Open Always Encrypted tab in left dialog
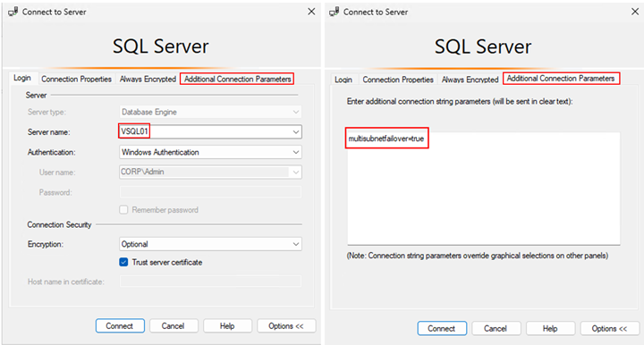Viewport: 644px width, 345px height. click(148, 79)
